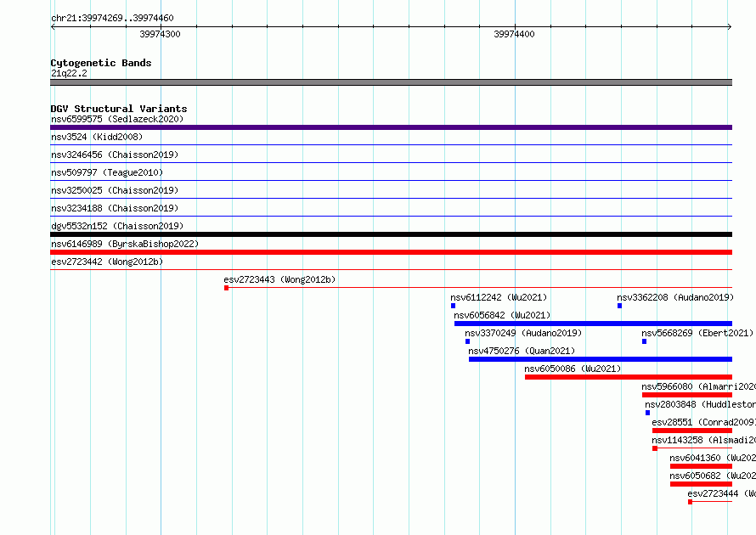756x535 pixels.
Task: Open variant esv2723443 (Wong2012b)
Action: pos(279,279)
